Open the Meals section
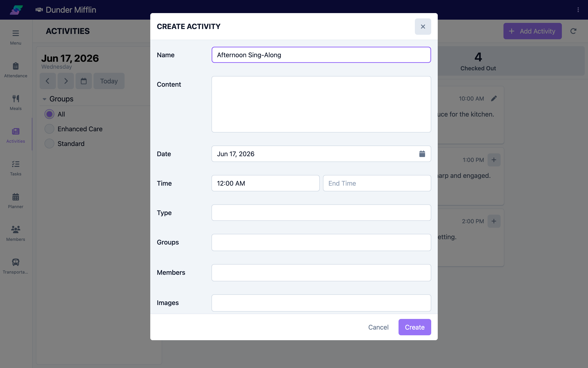This screenshot has width=588, height=368. coord(16,103)
